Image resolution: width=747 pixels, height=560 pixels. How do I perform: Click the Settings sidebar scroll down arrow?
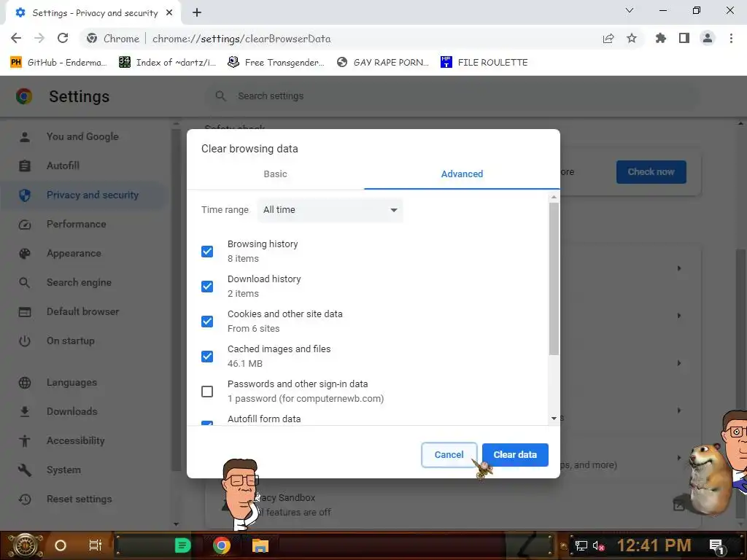click(176, 524)
